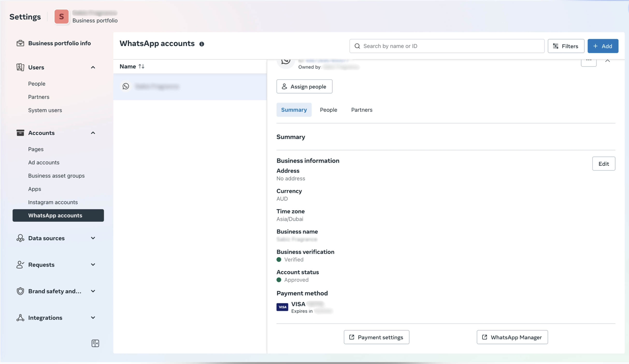Switch to the Partners tab
Image resolution: width=629 pixels, height=364 pixels.
[361, 110]
